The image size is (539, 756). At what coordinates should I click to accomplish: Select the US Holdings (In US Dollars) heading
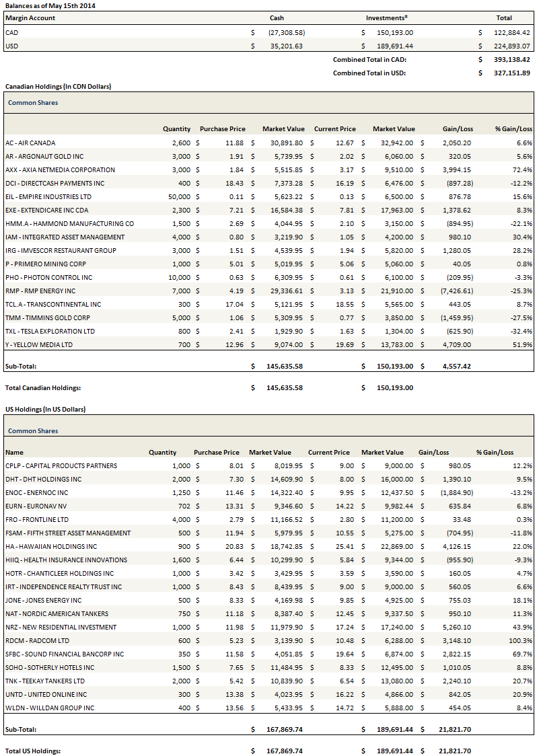point(45,409)
